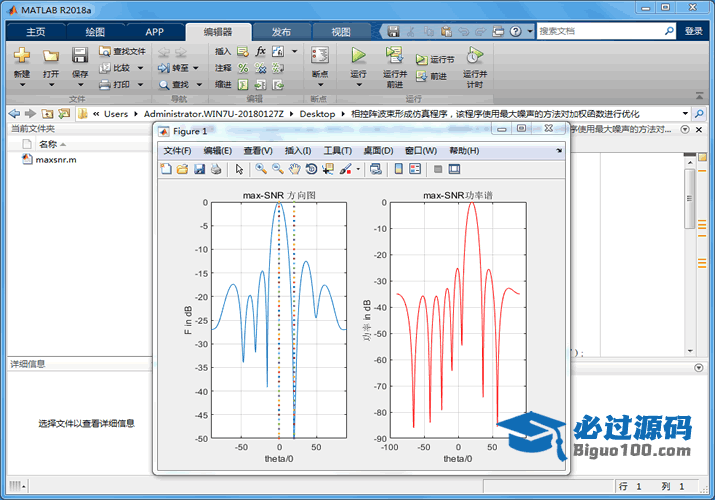Image resolution: width=715 pixels, height=500 pixels.
Task: Click the Save icon in Figure 1 toolbar
Action: pyautogui.click(x=199, y=169)
